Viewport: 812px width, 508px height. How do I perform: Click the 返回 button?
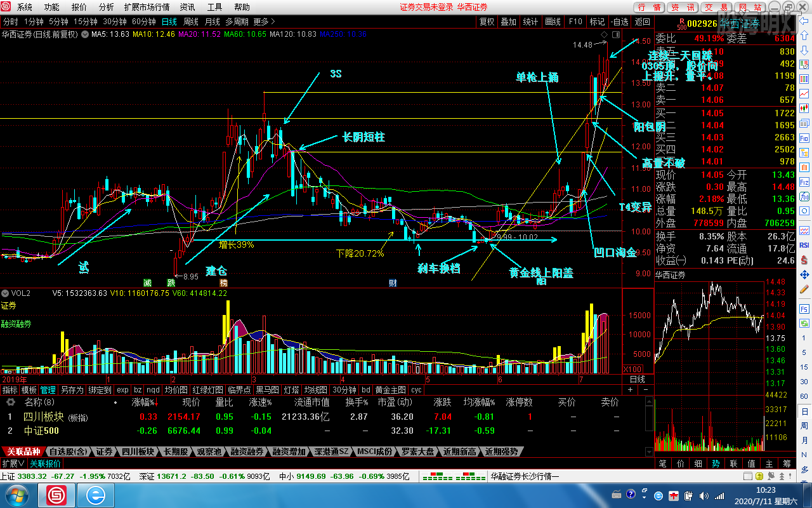click(x=643, y=22)
